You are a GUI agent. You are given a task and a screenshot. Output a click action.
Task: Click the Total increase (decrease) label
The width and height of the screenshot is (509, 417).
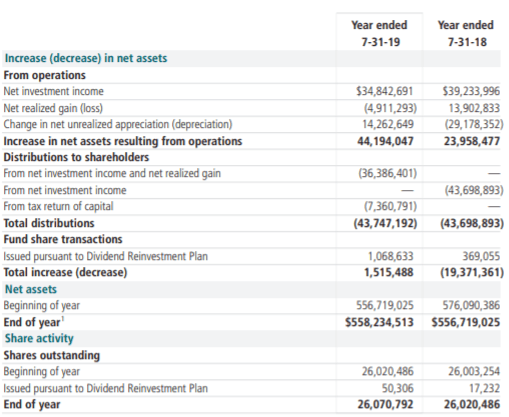tap(65, 273)
